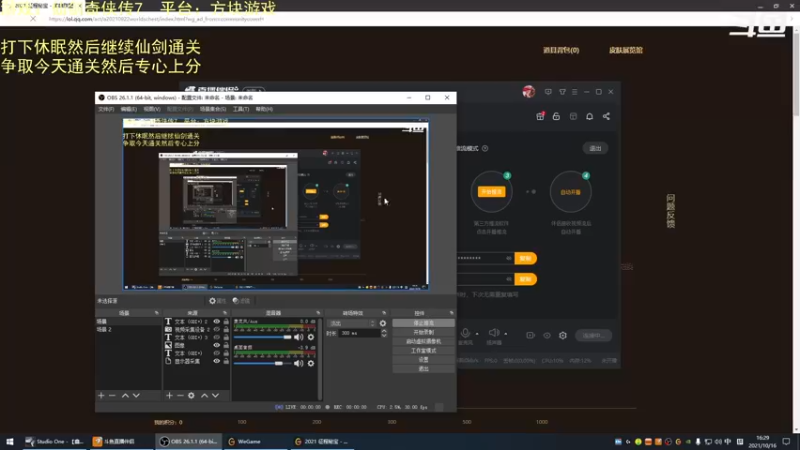Open message icon in companion title bar

click(x=548, y=92)
